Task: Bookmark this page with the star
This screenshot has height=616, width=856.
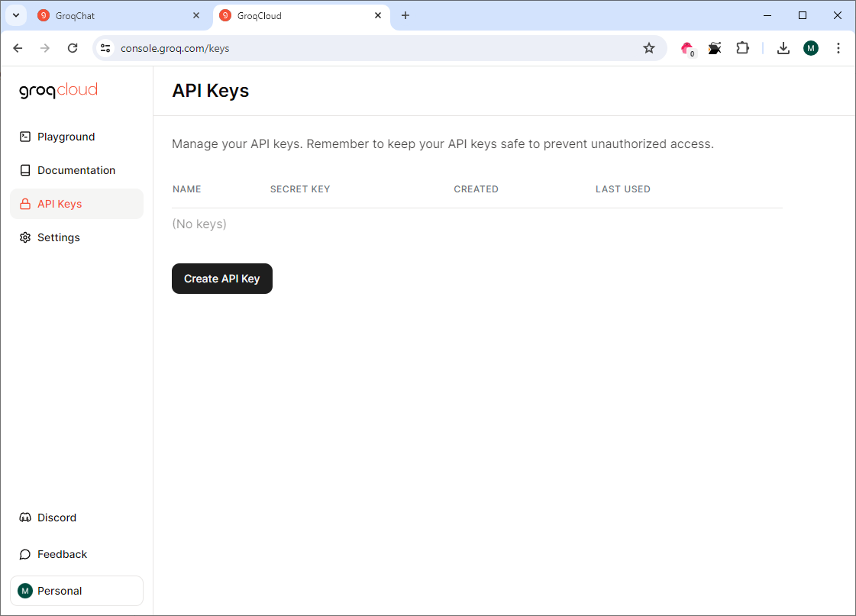Action: [648, 49]
